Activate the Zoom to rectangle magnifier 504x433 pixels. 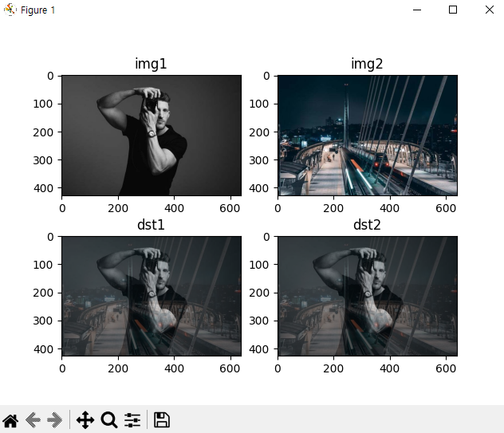tap(109, 419)
